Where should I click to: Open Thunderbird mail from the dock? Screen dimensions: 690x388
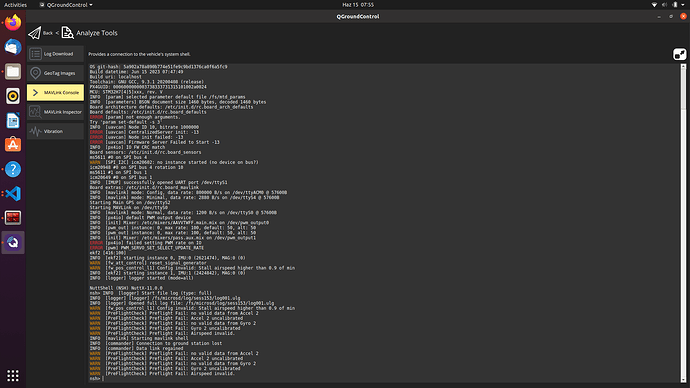13,47
